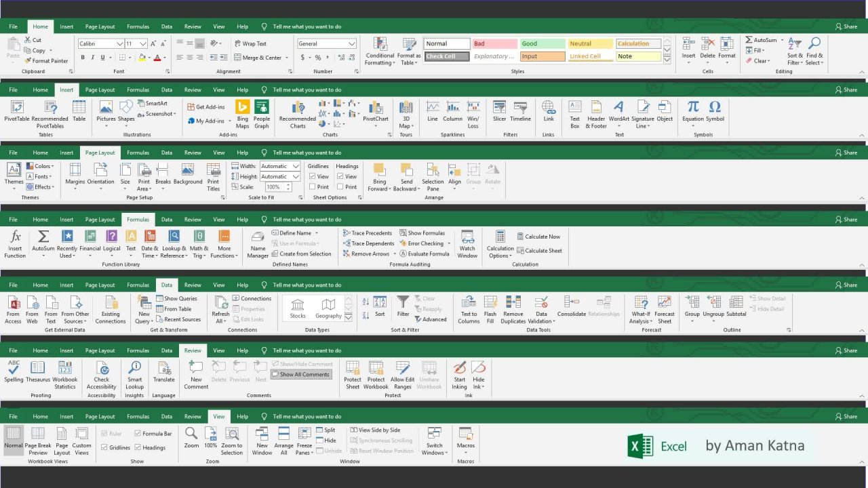Toggle Headings View checkbox under Sheet Options
The image size is (868, 488).
point(340,176)
